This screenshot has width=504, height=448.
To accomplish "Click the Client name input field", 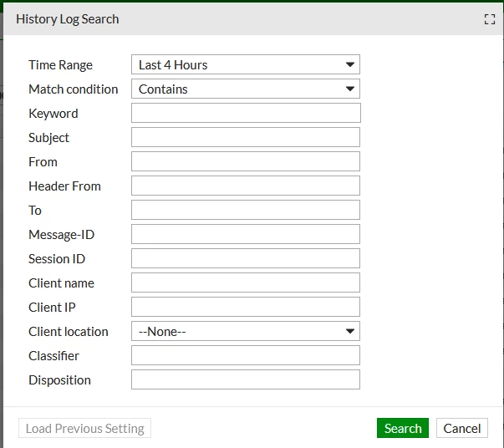I will click(246, 283).
